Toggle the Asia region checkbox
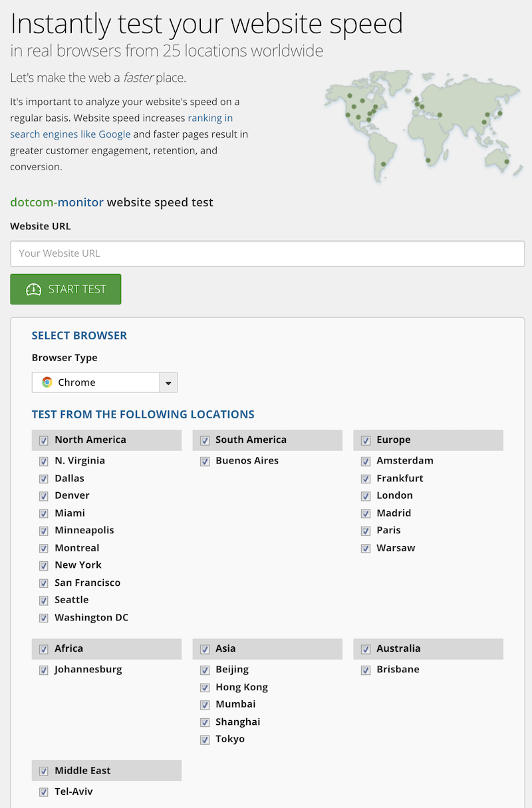Viewport: 532px width, 808px height. click(x=205, y=649)
